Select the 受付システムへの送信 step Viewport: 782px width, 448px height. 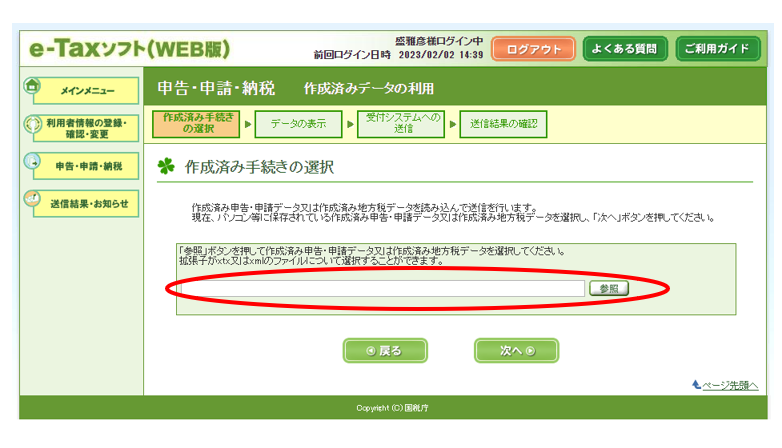click(401, 124)
